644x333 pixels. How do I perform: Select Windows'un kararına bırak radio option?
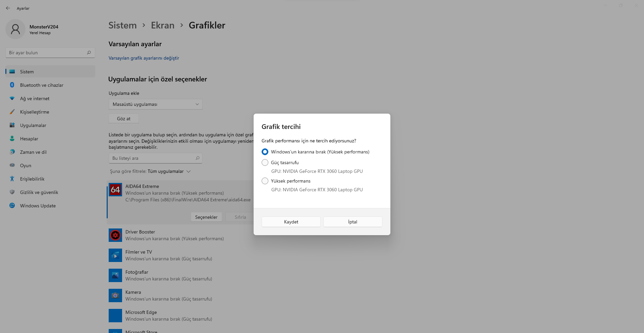point(265,152)
